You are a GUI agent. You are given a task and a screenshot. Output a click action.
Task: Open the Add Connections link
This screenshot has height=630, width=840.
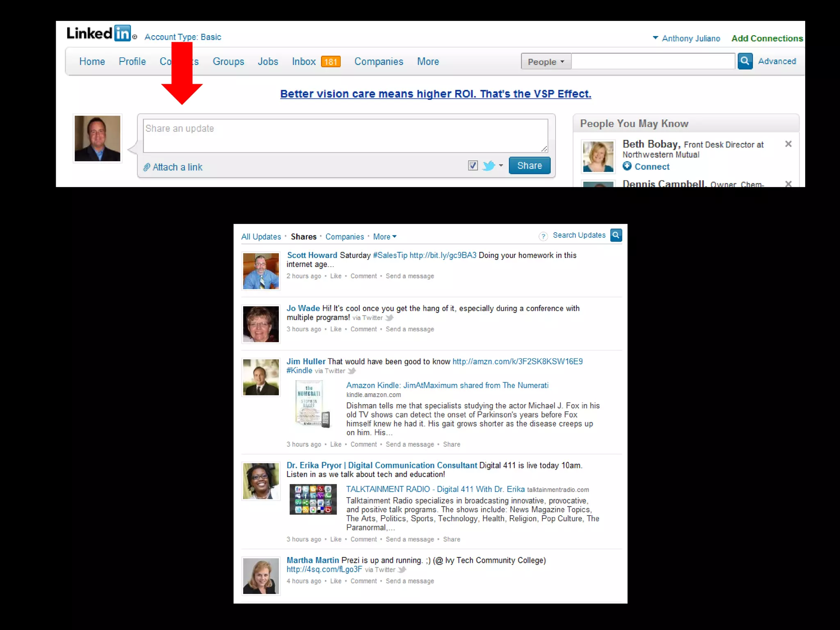tap(767, 38)
